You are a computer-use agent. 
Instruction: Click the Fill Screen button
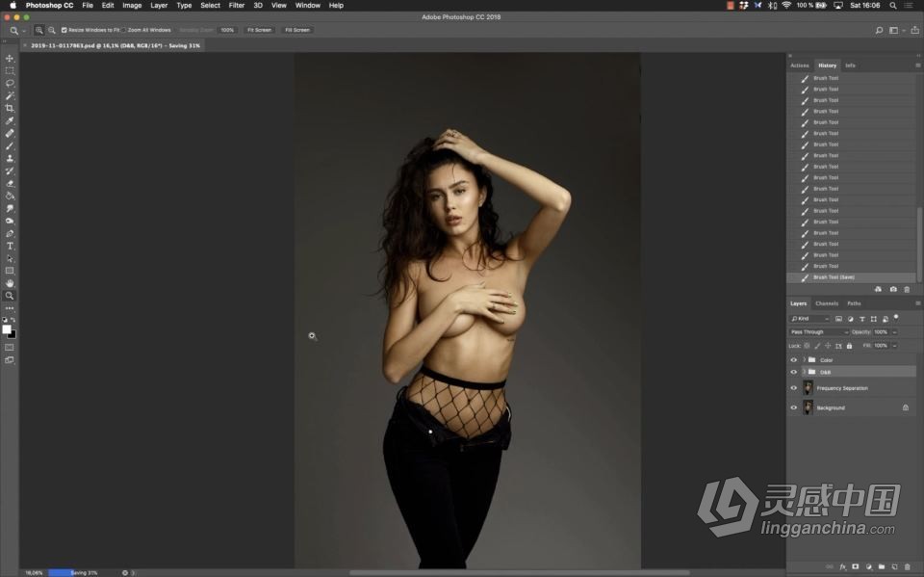pyautogui.click(x=297, y=30)
